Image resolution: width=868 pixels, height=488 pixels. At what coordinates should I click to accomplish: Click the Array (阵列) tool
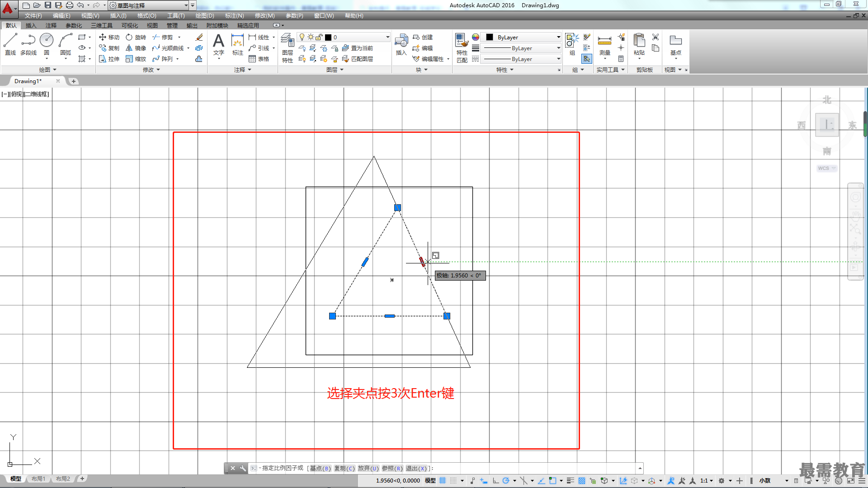pyautogui.click(x=162, y=59)
